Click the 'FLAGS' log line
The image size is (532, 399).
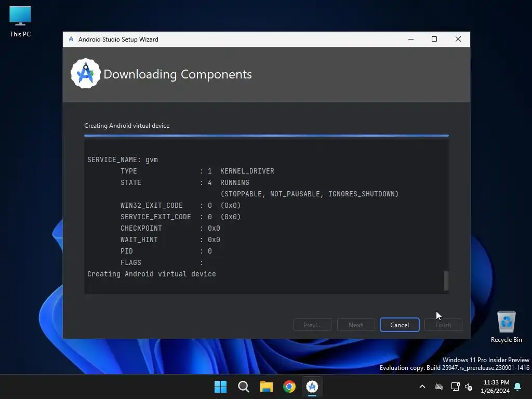tap(162, 262)
